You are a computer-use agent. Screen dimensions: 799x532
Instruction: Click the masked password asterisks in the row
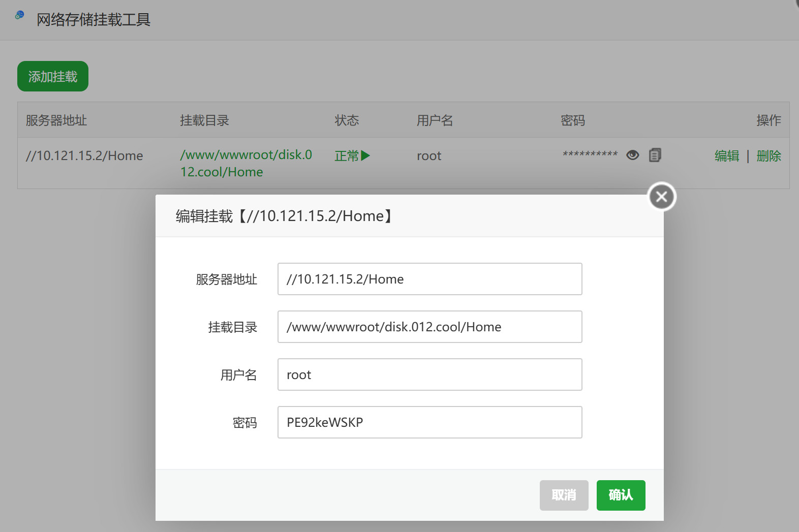tap(590, 154)
